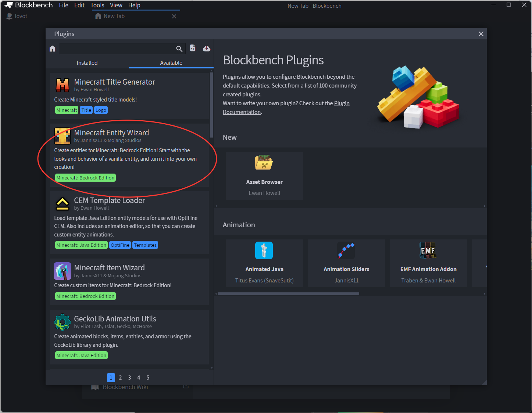Click the Blockbench logo icon

(x=9, y=5)
